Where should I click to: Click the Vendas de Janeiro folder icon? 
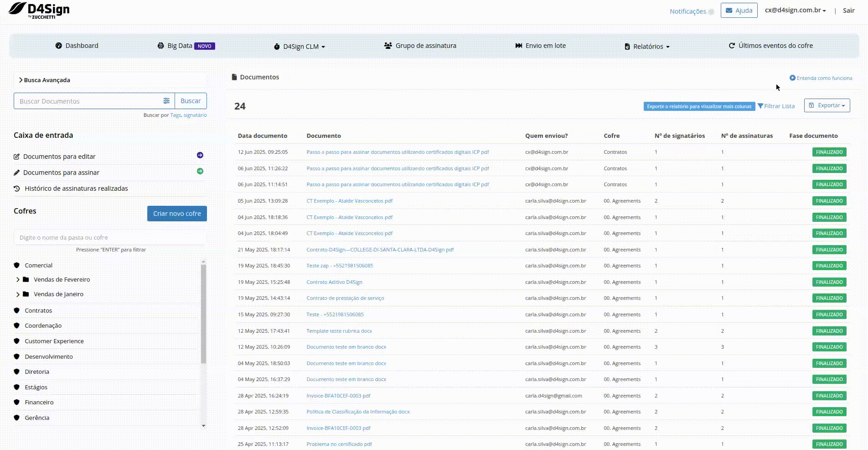[x=26, y=294]
